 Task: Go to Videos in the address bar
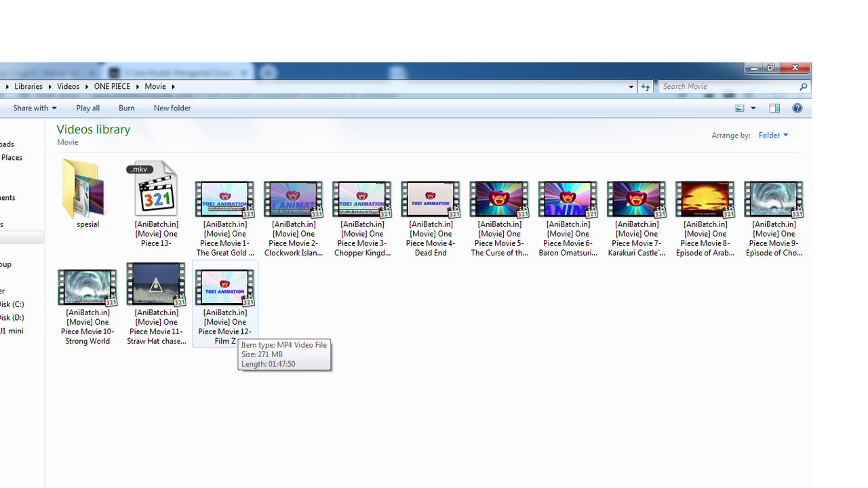click(x=68, y=87)
